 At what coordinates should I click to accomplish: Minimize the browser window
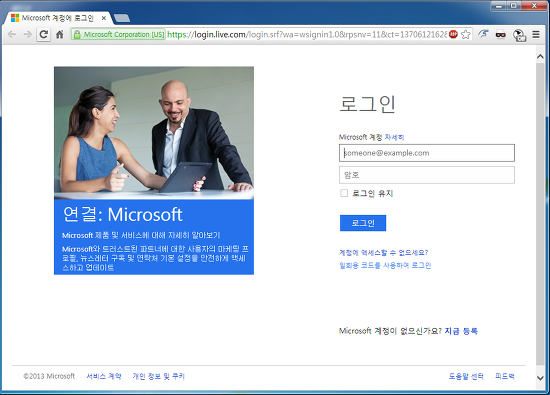point(498,6)
